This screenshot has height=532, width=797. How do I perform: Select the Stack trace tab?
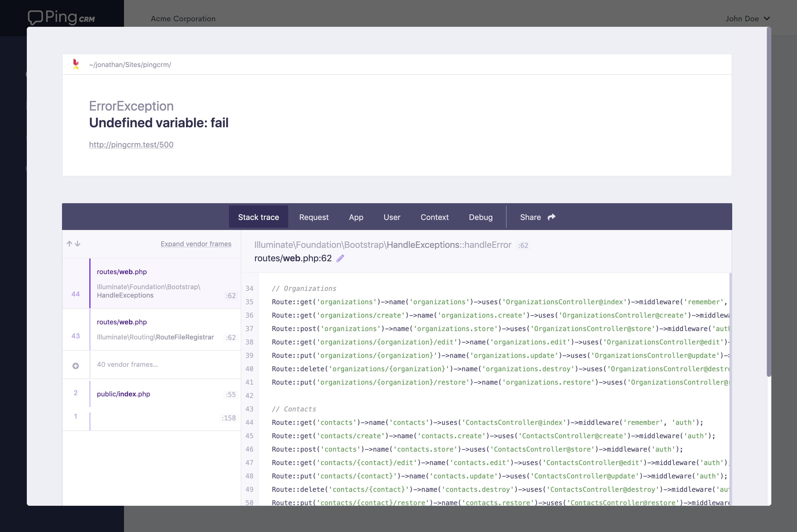258,217
